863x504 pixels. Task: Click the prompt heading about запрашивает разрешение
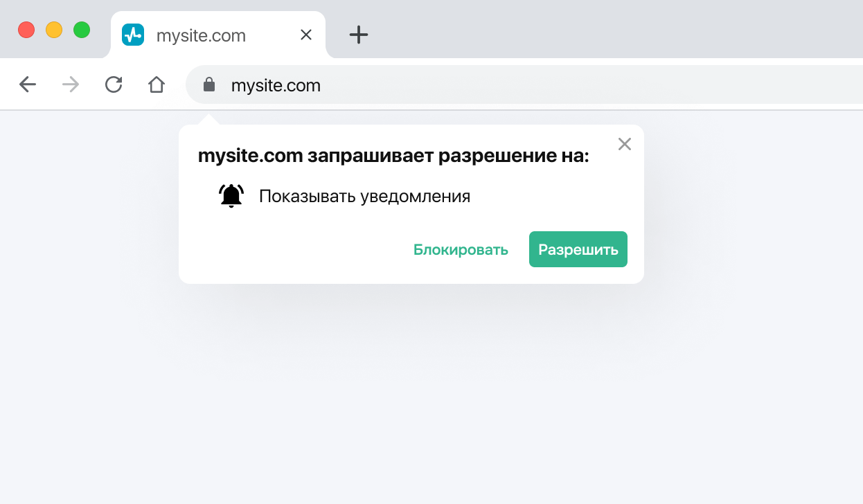point(393,156)
